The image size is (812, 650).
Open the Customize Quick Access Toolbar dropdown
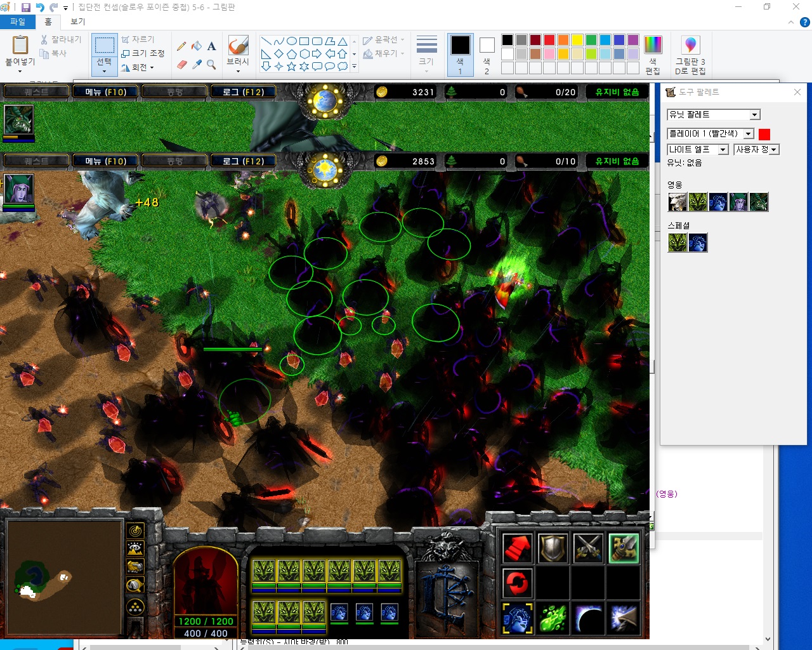pos(65,8)
